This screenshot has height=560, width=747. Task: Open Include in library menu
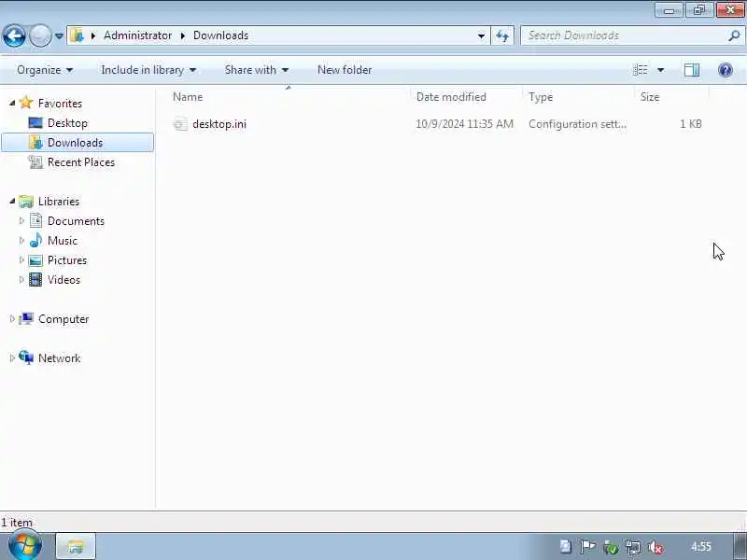coord(148,70)
